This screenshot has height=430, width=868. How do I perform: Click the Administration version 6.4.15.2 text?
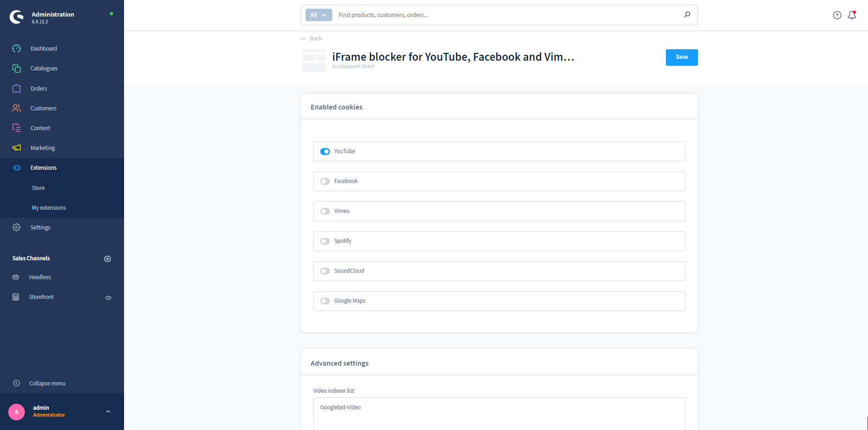[40, 22]
